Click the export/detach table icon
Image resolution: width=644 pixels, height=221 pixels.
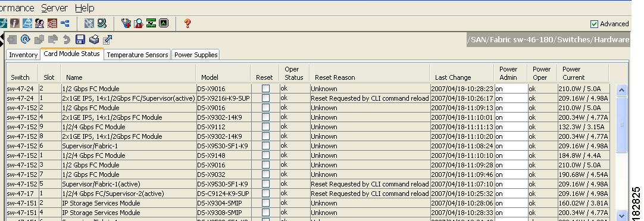(x=108, y=39)
